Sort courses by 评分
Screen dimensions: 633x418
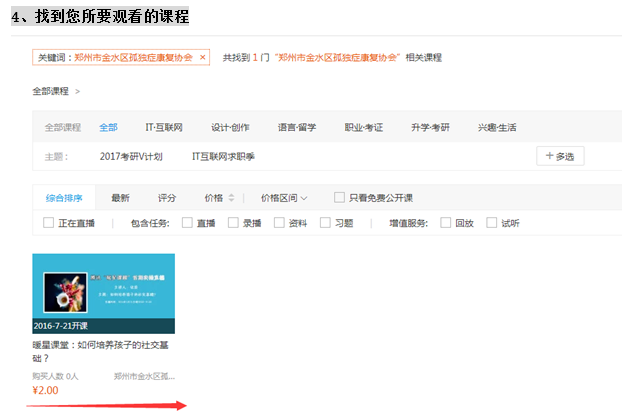[167, 198]
